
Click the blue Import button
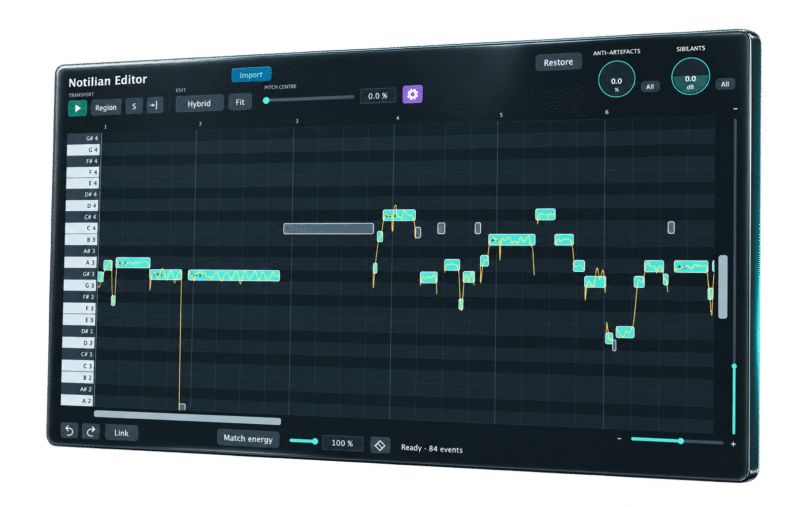[251, 75]
